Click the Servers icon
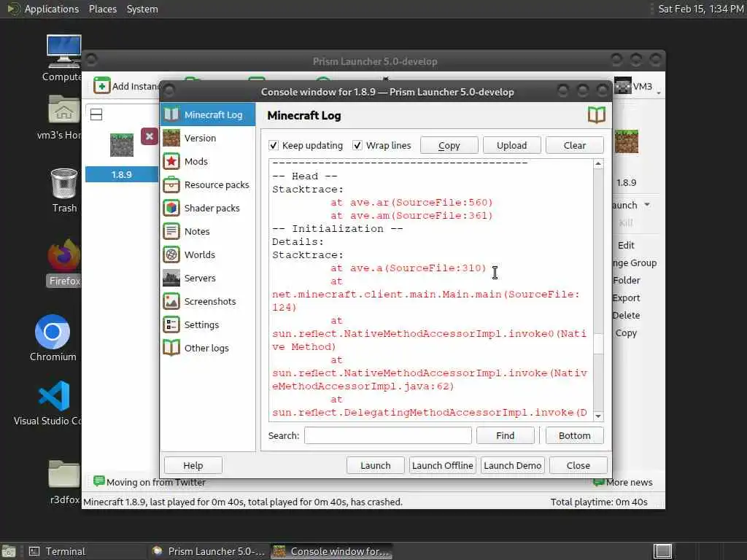 pyautogui.click(x=171, y=278)
